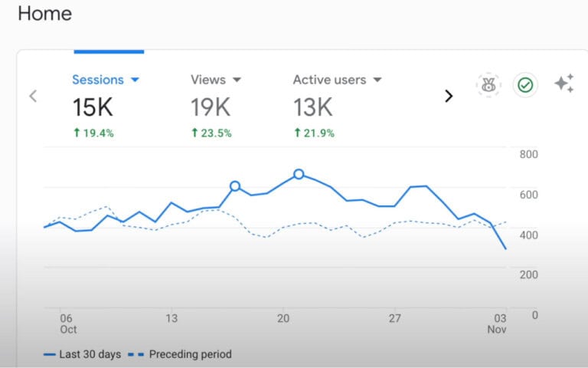Click the 13 date axis label

pyautogui.click(x=171, y=318)
